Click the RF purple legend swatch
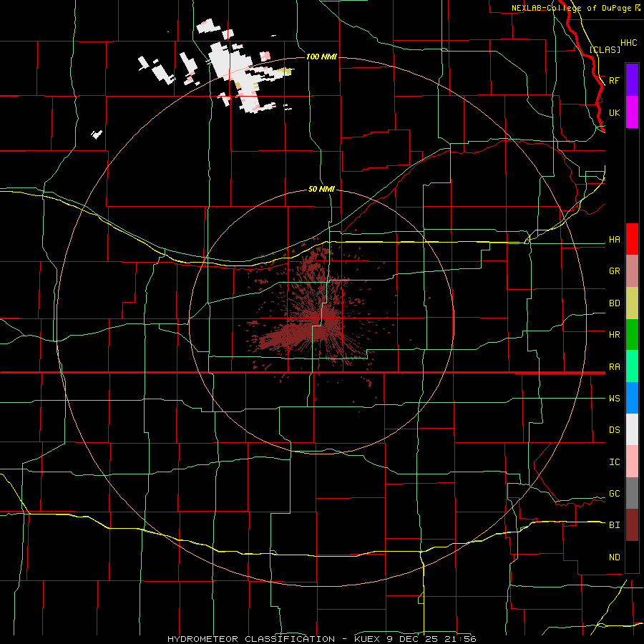644x644 pixels. pyautogui.click(x=632, y=79)
